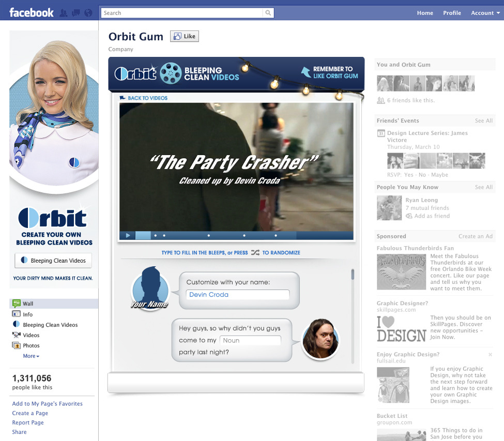The height and width of the screenshot is (441, 504).
Task: Click the last bleep marker on timeline
Action: tap(276, 236)
